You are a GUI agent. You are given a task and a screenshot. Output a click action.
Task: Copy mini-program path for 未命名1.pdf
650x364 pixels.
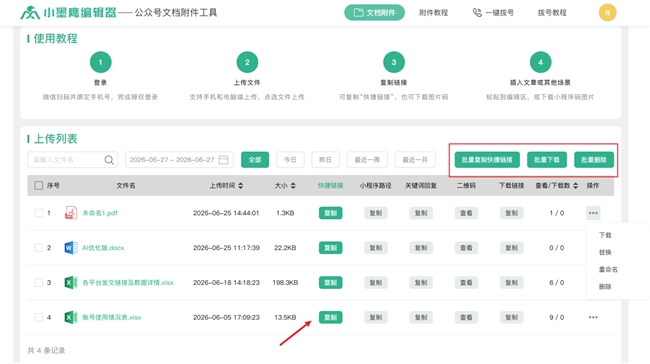(x=376, y=213)
